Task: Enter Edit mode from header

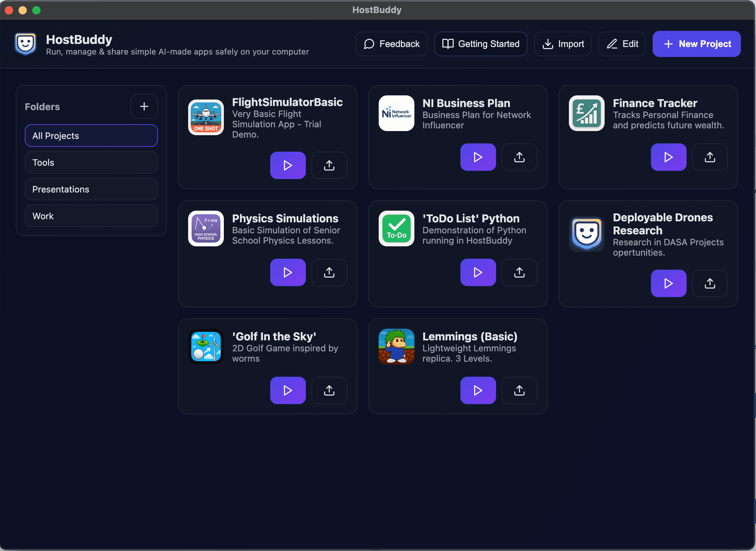Action: coord(622,44)
